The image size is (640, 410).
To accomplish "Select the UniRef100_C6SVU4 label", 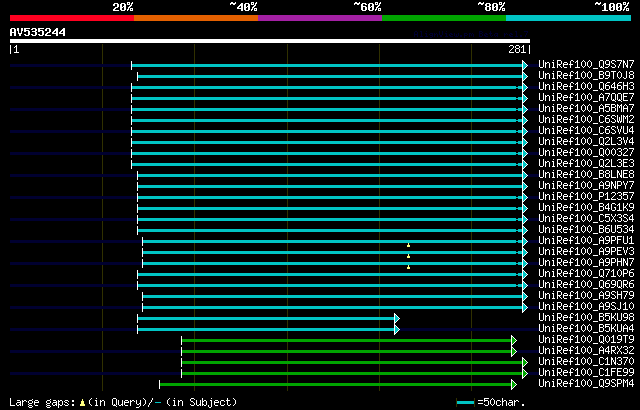I will (586, 131).
